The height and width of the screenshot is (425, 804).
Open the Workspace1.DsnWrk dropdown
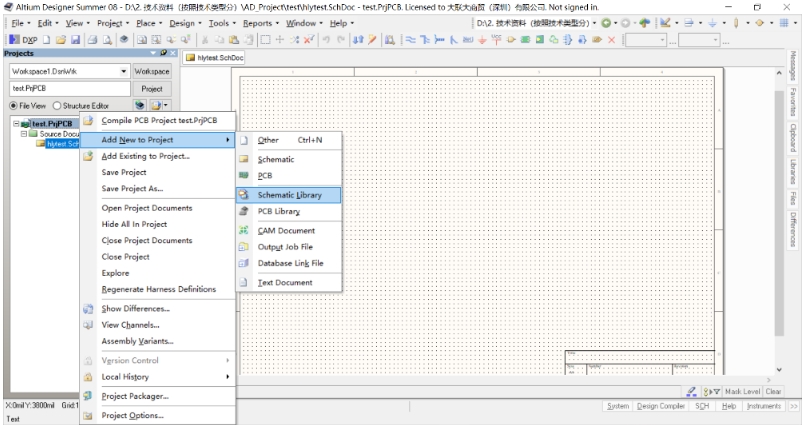pos(124,71)
